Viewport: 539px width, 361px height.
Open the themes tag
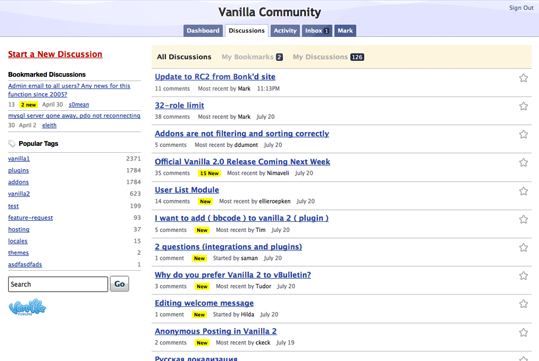[18, 253]
